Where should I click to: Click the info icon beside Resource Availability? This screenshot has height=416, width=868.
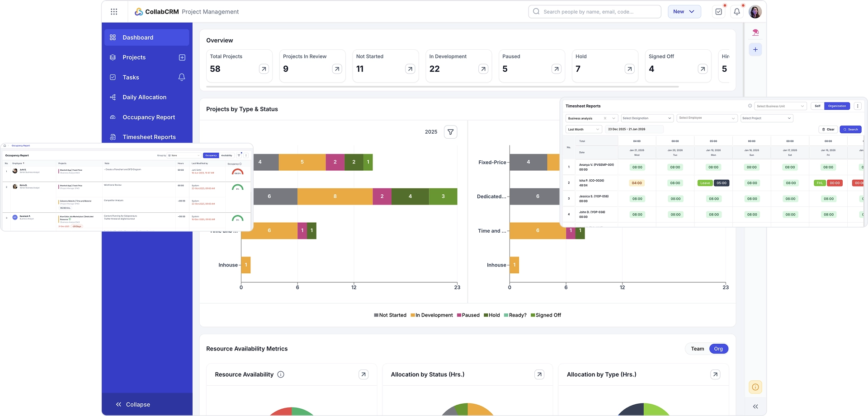click(281, 374)
